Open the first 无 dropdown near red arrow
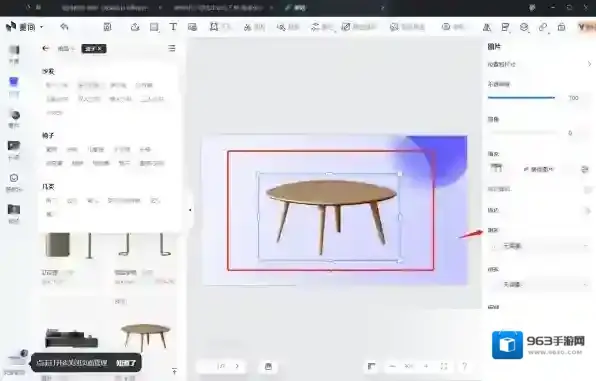The width and height of the screenshot is (596, 381). point(539,246)
